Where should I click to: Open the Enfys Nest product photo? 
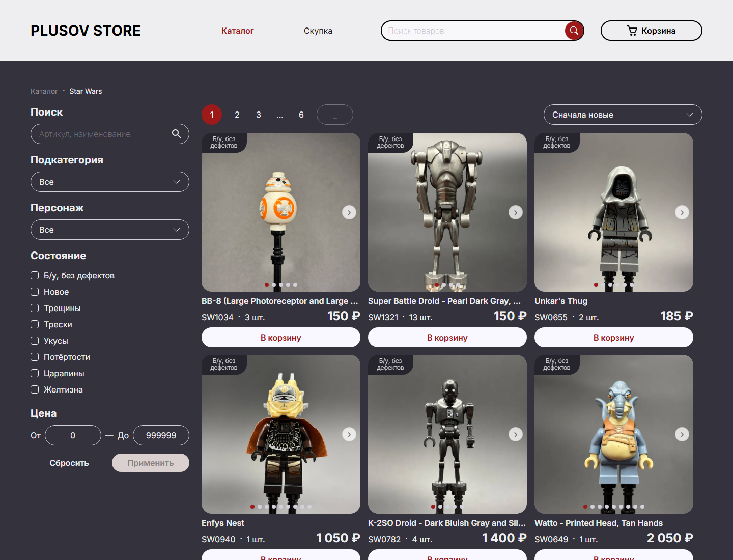pyautogui.click(x=281, y=434)
